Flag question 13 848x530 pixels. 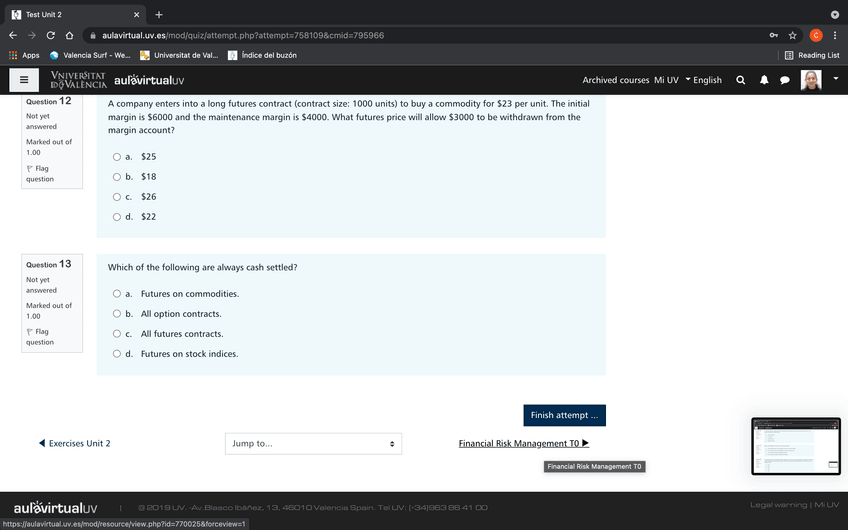[40, 337]
